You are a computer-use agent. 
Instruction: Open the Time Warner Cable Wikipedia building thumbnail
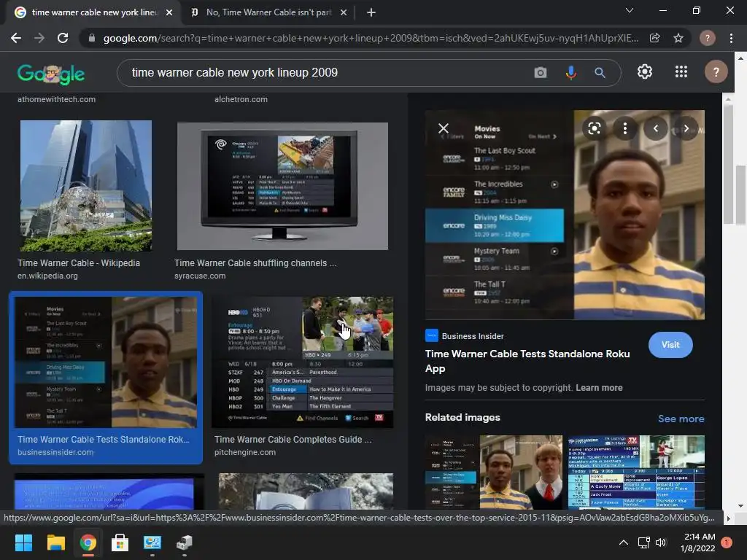point(86,186)
